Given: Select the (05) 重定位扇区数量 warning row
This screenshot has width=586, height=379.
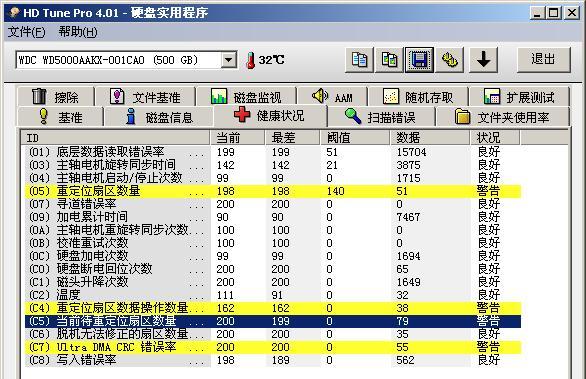Looking at the screenshot, I should (x=273, y=191).
